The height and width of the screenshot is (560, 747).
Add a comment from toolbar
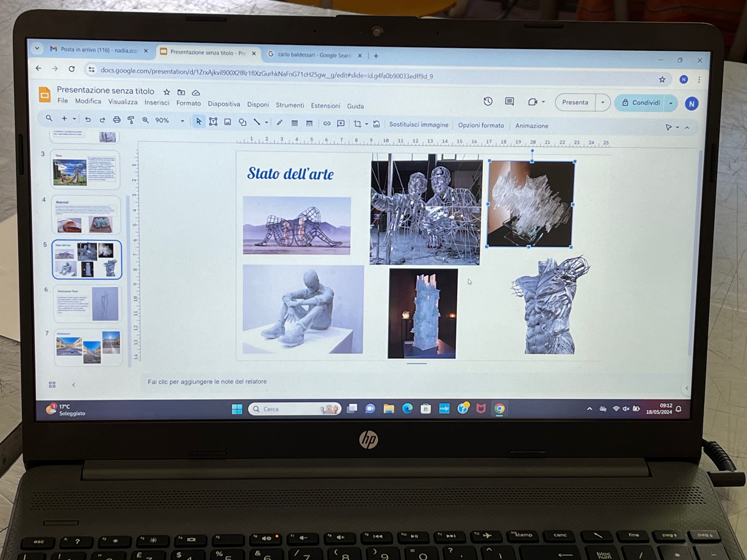[341, 123]
